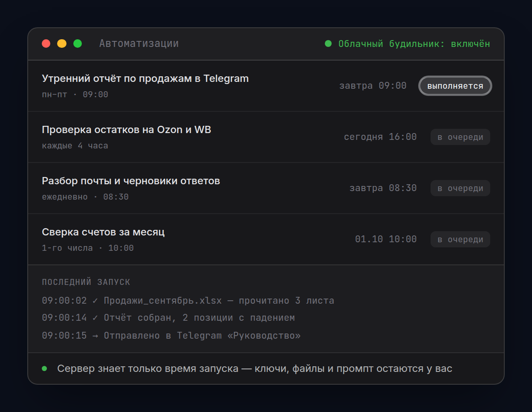The height and width of the screenshot is (412, 532).
Task: Click the schedule "пн–пт · 09:00"
Action: point(75,95)
